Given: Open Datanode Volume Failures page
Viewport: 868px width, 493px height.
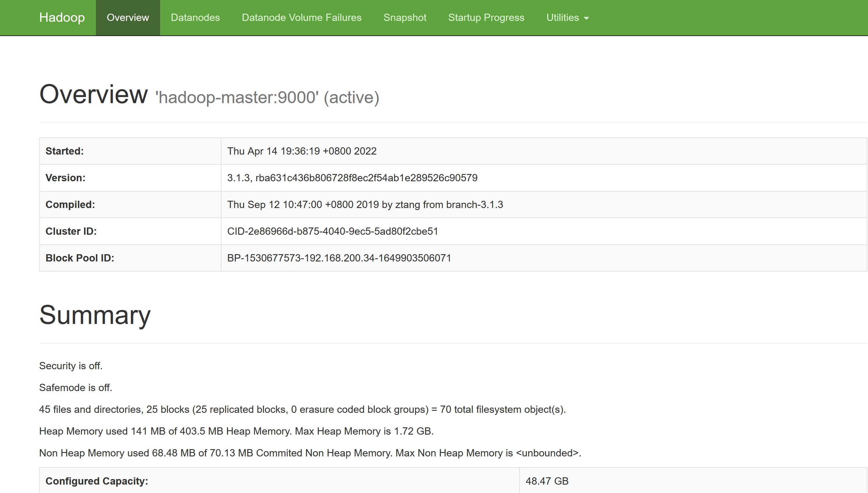Looking at the screenshot, I should click(301, 18).
